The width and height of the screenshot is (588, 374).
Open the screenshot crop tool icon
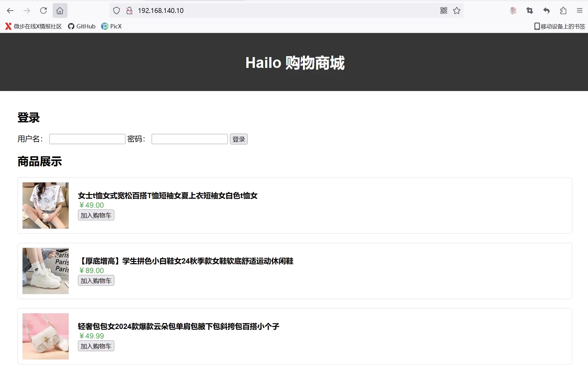pos(530,10)
